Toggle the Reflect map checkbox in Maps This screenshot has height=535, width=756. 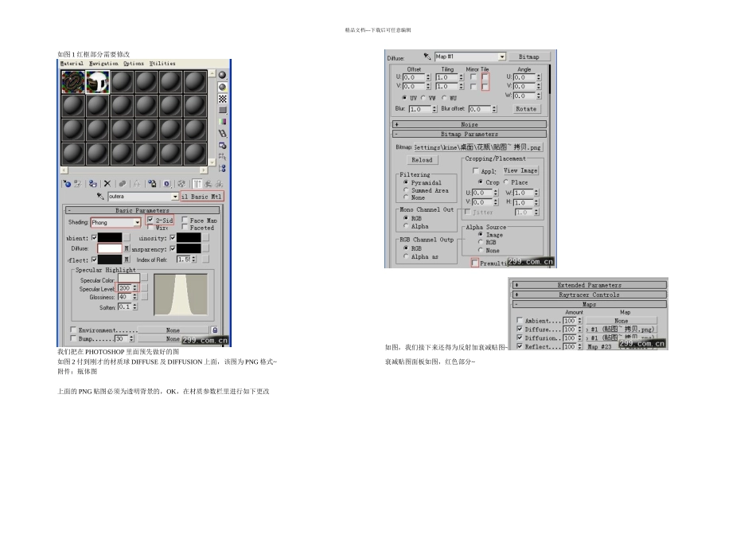[520, 346]
